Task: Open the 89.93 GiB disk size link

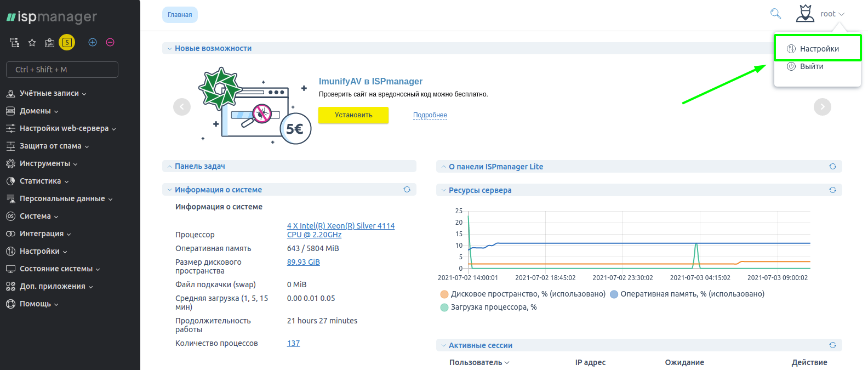Action: (304, 262)
